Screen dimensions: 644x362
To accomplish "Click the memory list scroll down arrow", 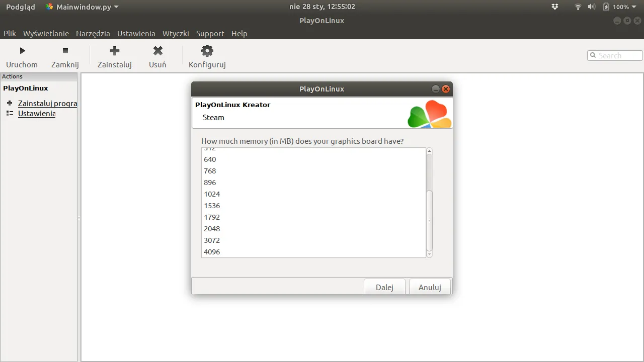I will (429, 254).
